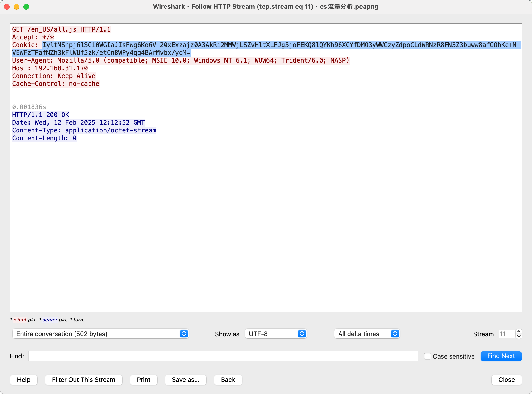Open the Show as UTF-8 dropdown
532x394 pixels.
click(276, 334)
